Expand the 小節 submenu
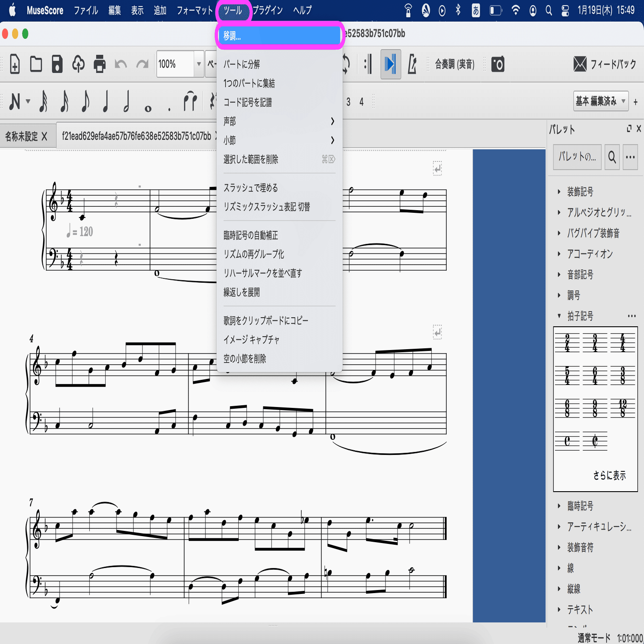The image size is (644, 644). [279, 140]
